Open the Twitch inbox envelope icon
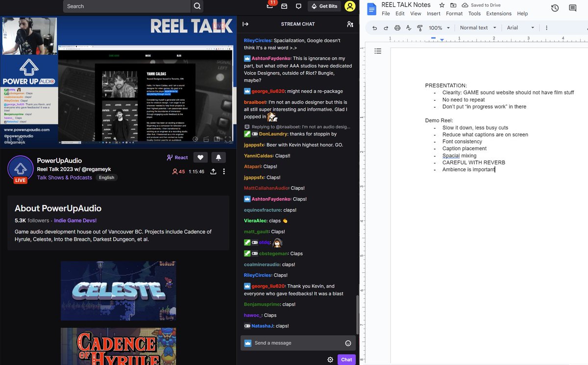 (x=284, y=6)
